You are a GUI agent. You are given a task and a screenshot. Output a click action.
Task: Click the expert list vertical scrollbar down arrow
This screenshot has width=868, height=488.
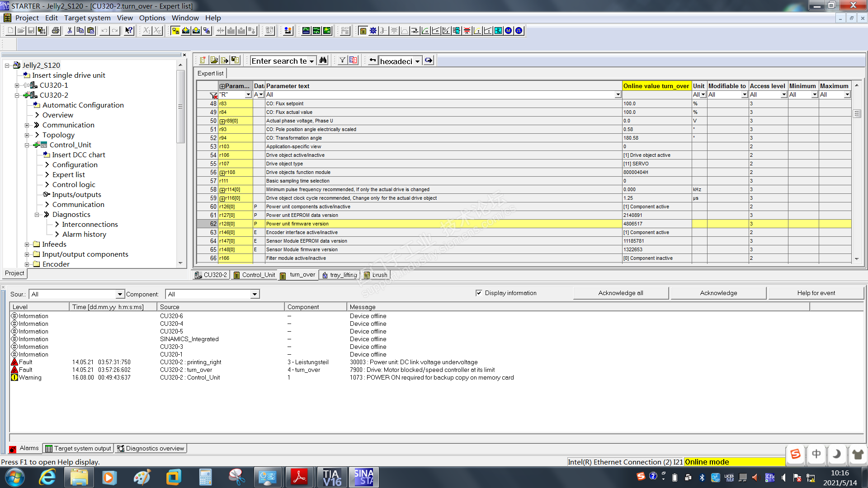click(x=857, y=259)
